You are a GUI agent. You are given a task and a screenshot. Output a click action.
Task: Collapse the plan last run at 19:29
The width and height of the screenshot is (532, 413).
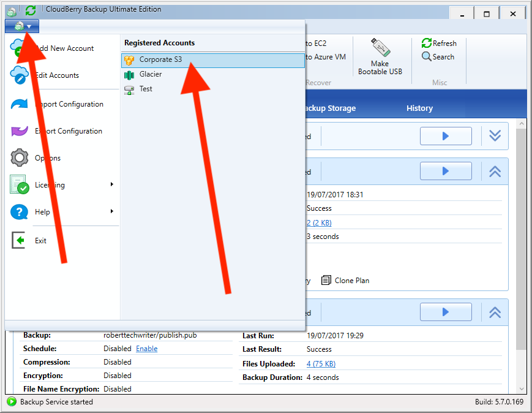[x=495, y=312]
